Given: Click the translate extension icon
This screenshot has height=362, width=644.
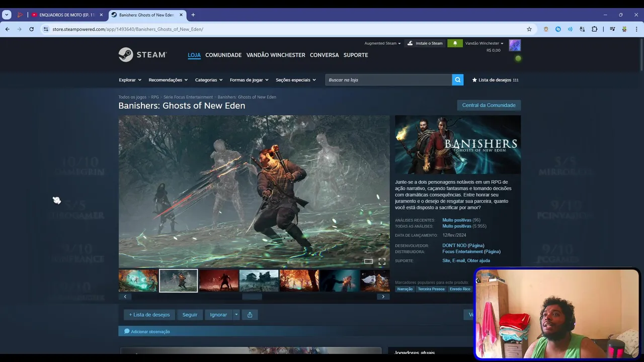Looking at the screenshot, I should click(582, 29).
